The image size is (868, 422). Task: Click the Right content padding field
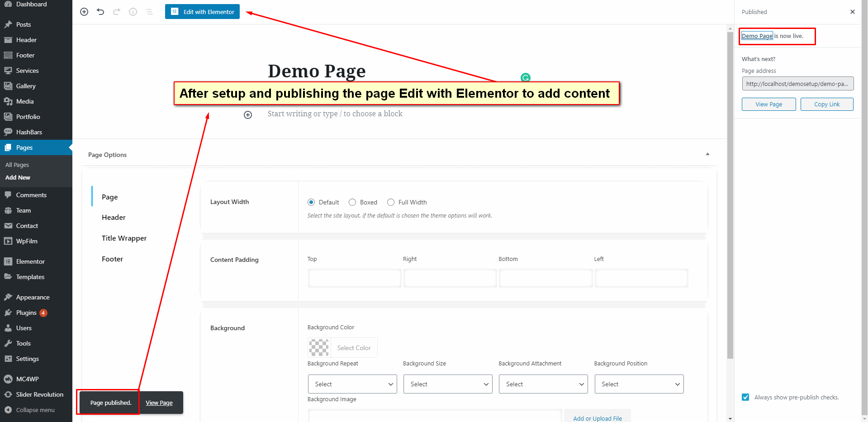[450, 278]
